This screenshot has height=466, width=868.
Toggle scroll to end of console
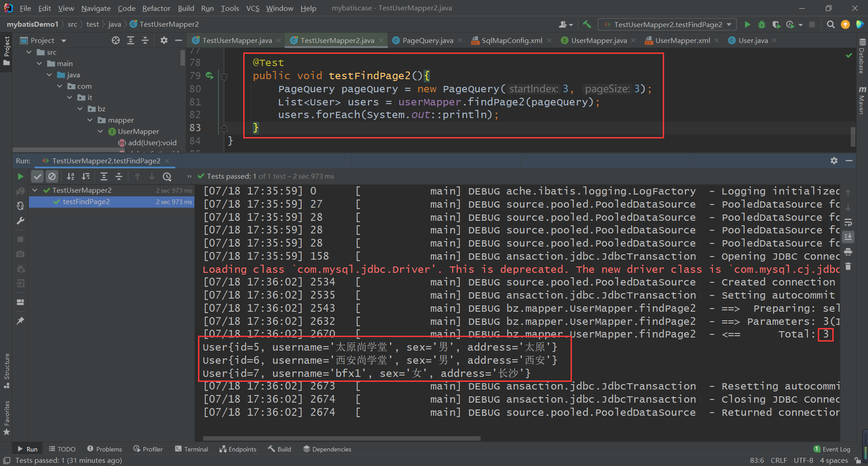coord(848,237)
